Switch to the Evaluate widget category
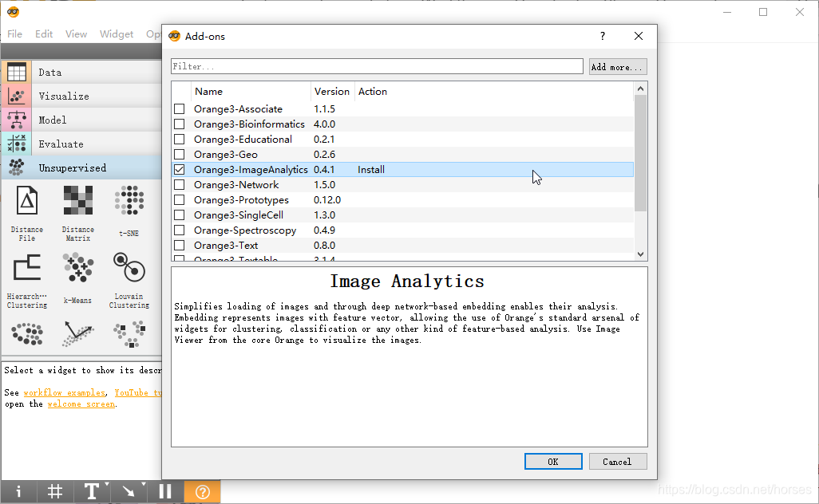Screen dimensions: 819x504 tap(81, 144)
